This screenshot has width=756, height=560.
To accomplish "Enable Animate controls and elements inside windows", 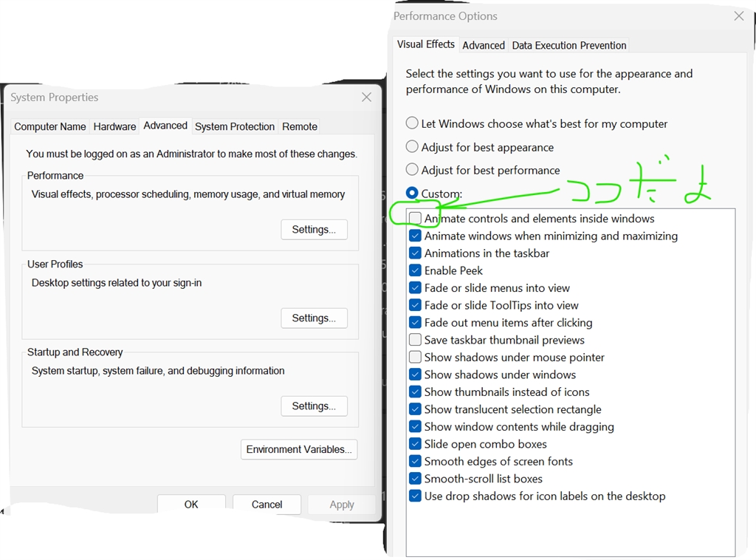I will point(415,219).
